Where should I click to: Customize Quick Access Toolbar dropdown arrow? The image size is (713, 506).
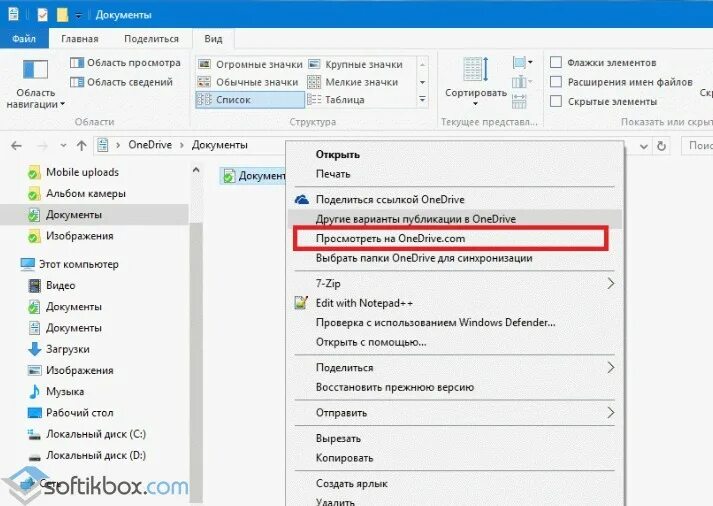78,15
